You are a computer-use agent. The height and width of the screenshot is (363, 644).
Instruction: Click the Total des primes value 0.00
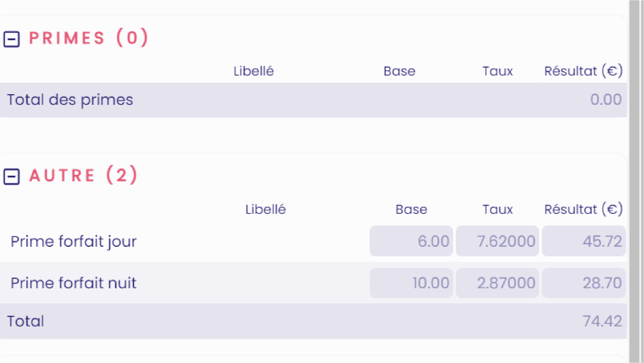606,99
